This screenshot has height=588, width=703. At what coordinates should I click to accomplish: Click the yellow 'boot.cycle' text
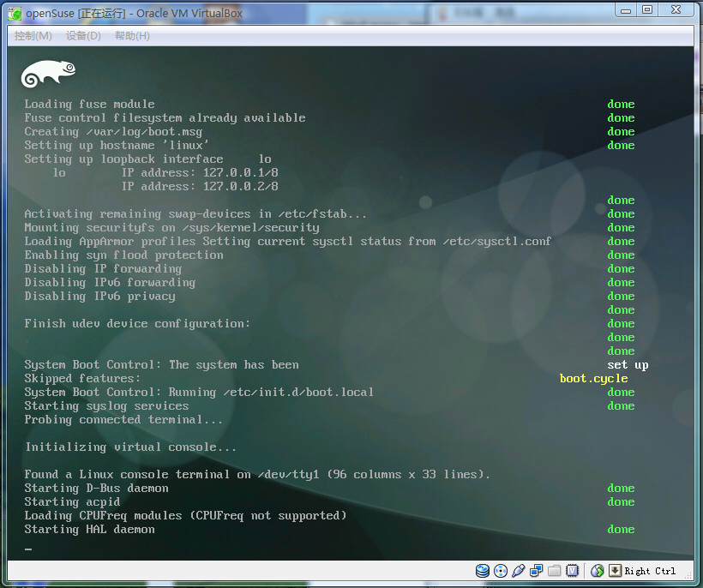[x=593, y=378]
